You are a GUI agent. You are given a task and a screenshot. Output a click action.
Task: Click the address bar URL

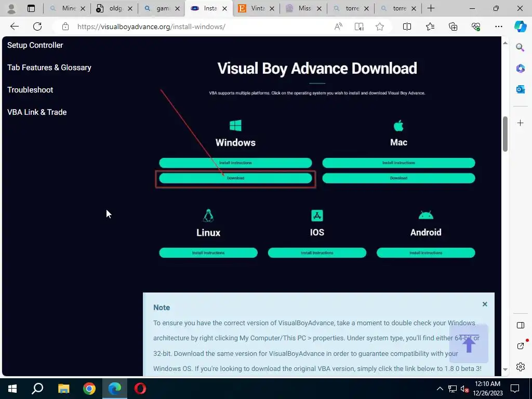click(151, 26)
